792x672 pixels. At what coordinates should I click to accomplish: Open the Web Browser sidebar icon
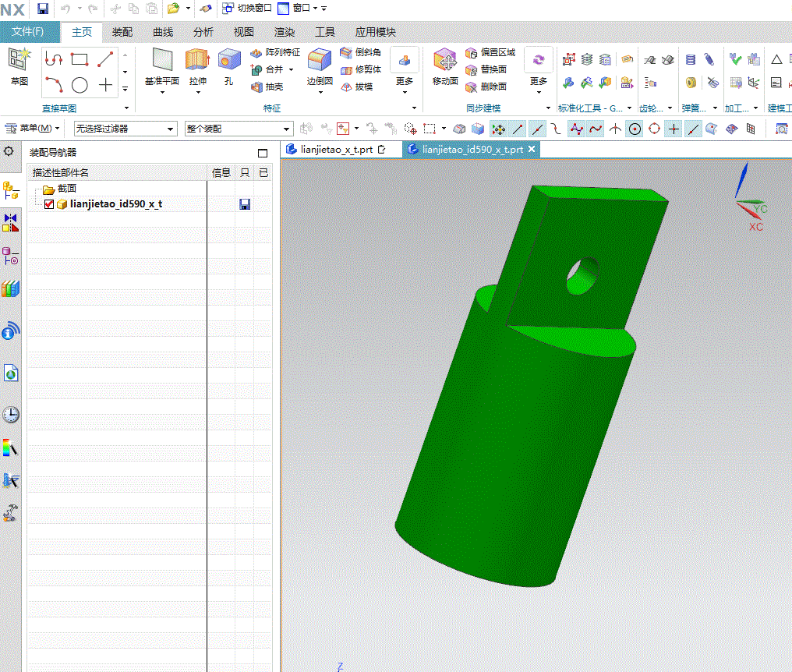(11, 373)
